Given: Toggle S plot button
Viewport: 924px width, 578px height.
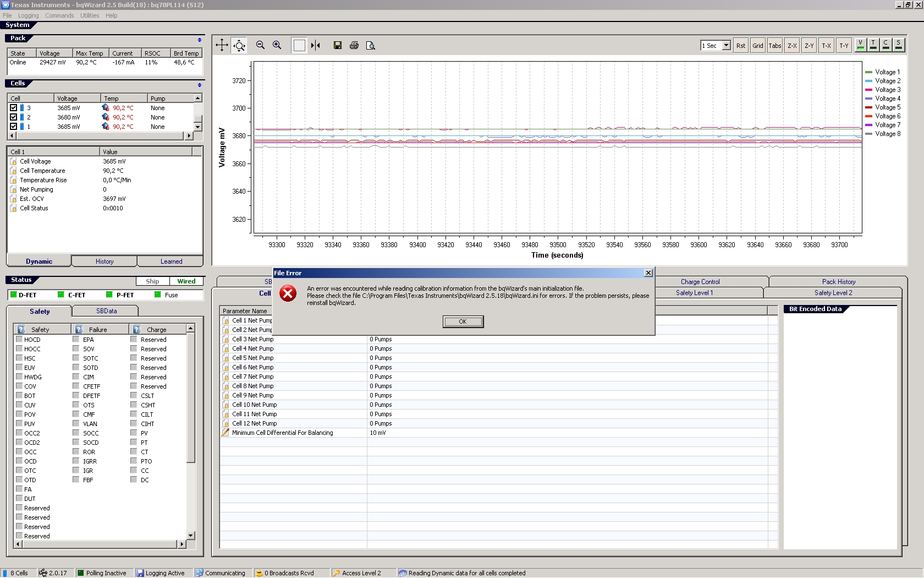Looking at the screenshot, I should [899, 45].
